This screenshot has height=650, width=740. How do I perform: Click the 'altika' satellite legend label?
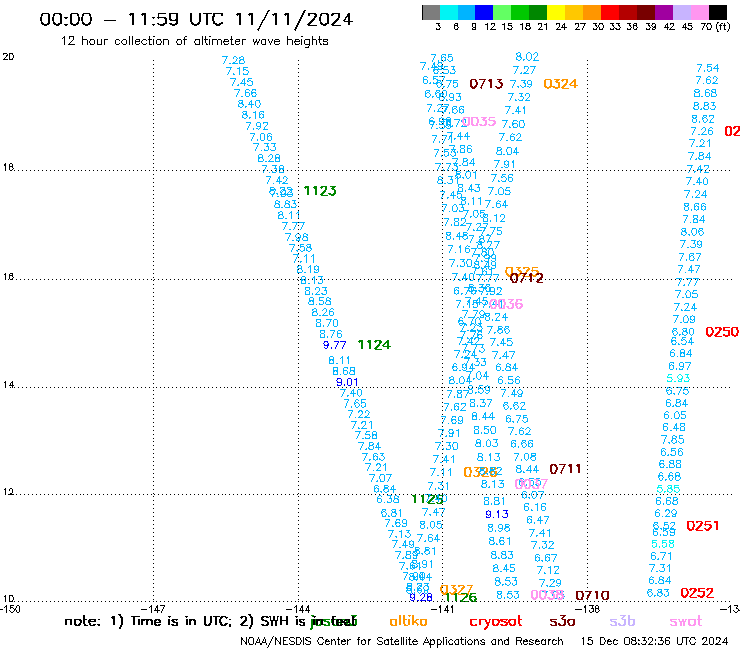coord(409,621)
